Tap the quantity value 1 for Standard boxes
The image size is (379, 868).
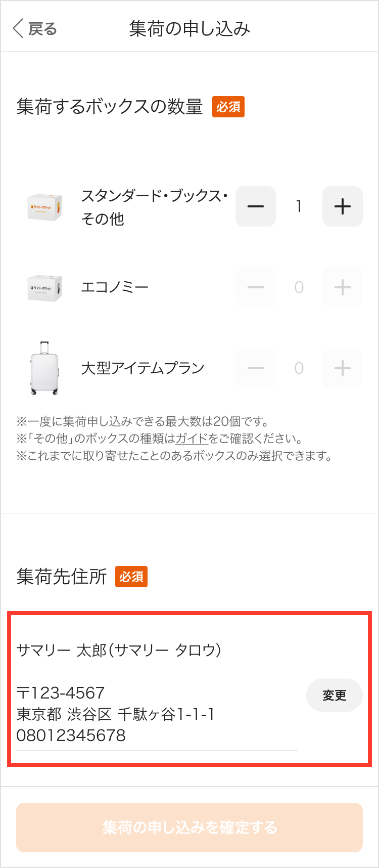(299, 206)
